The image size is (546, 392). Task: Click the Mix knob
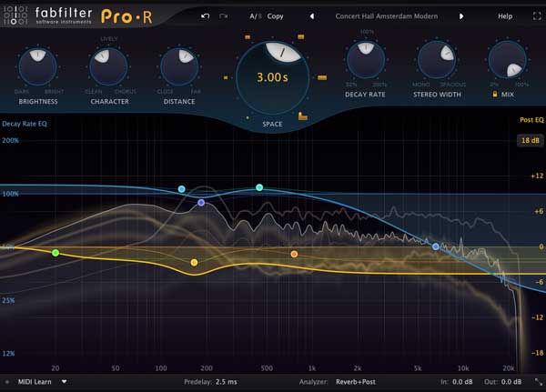(x=508, y=59)
